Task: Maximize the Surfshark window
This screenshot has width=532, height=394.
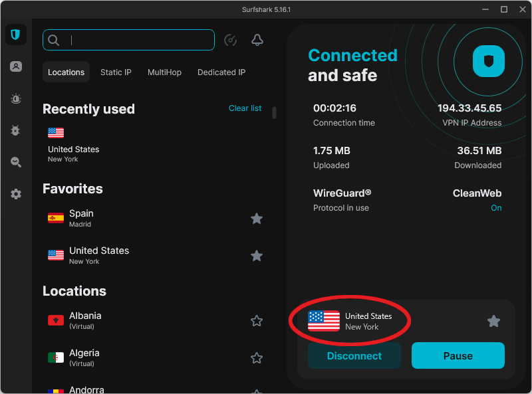Action: (x=504, y=9)
